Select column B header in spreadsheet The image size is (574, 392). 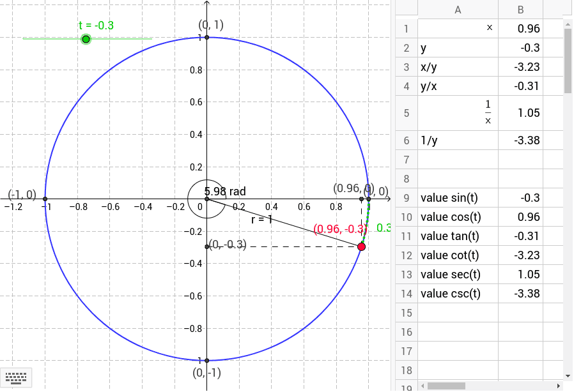520,10
